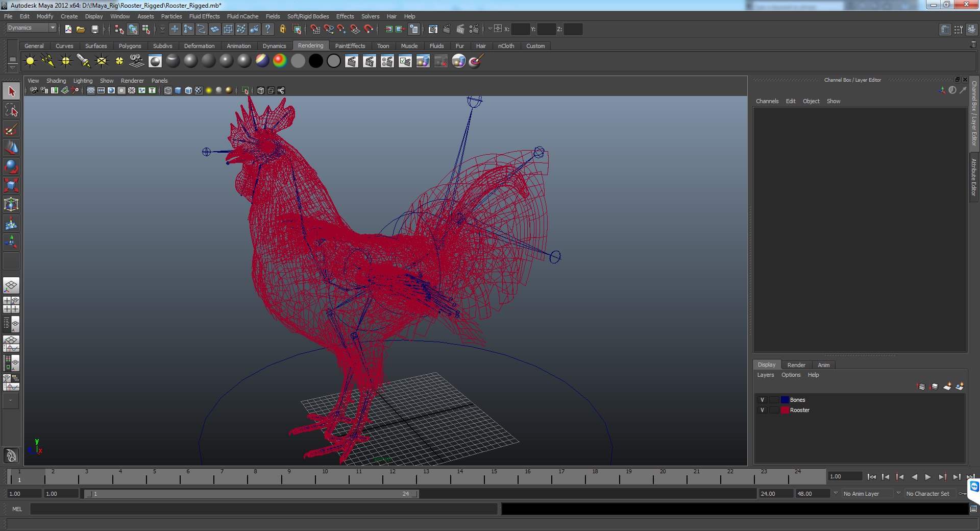Click Rooster layer red color swatch

click(785, 410)
